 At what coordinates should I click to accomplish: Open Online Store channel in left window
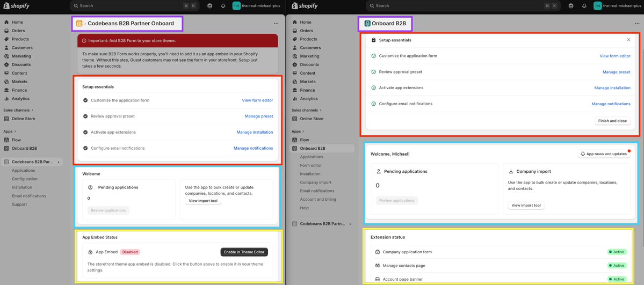24,119
